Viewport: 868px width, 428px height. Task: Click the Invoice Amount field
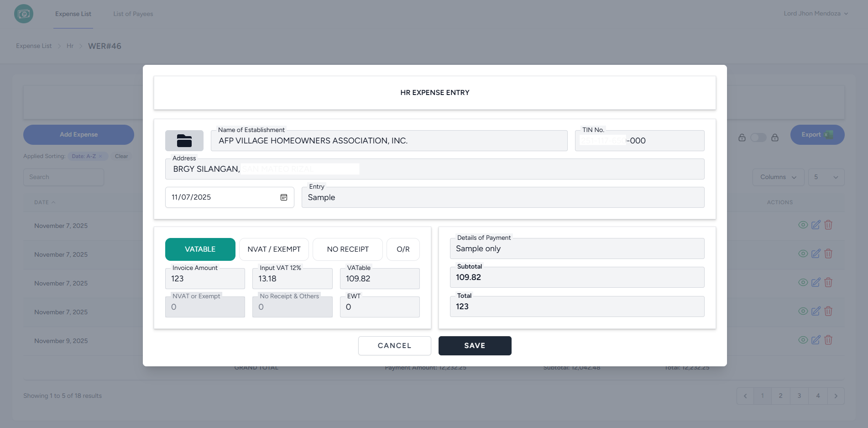tap(205, 279)
